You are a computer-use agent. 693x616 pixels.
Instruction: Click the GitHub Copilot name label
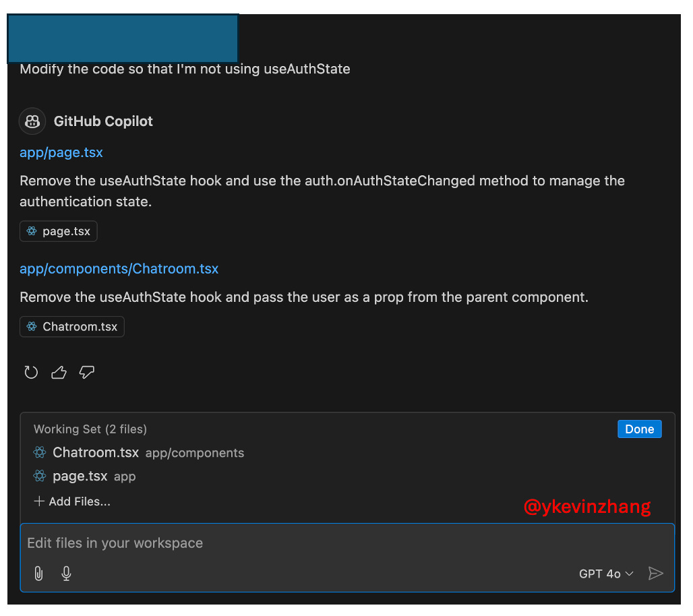coord(103,121)
